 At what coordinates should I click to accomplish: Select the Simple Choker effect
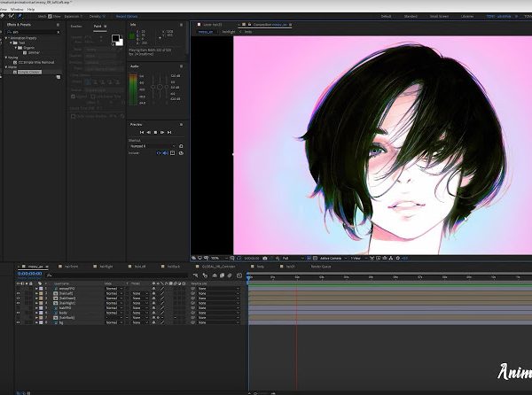[x=30, y=72]
